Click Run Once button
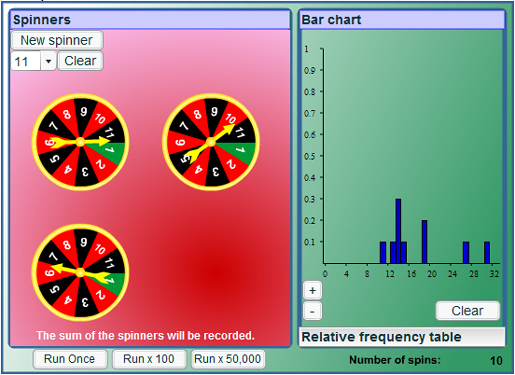The image size is (515, 375). point(70,359)
